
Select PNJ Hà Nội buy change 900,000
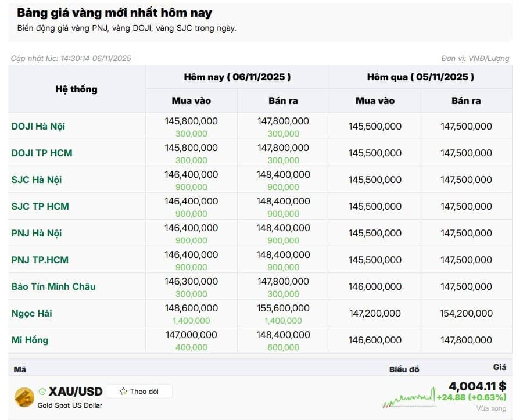click(191, 240)
